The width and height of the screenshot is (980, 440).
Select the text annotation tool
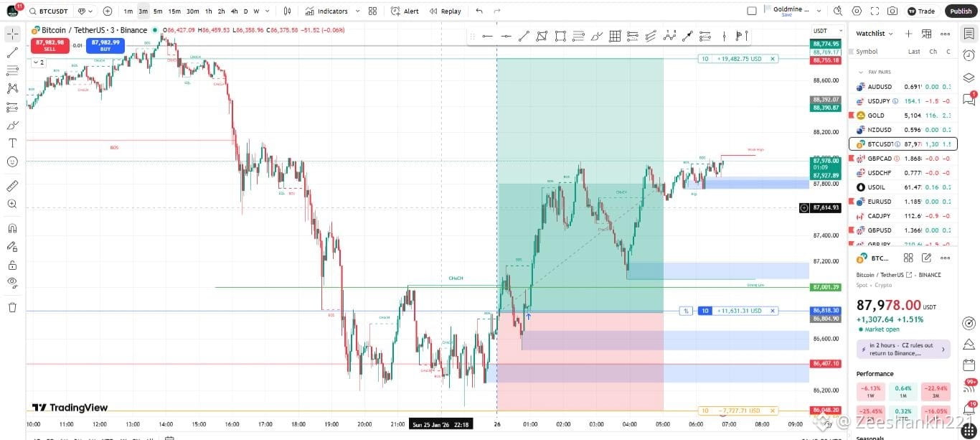coord(12,143)
